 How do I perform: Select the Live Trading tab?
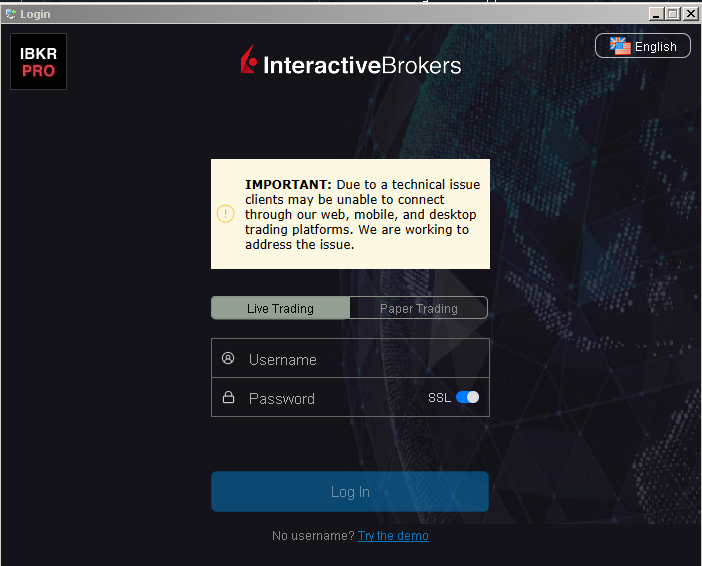[x=281, y=308]
